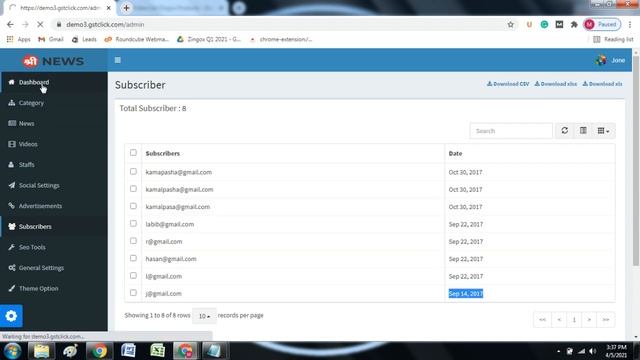Click the volume icon in system tray
The height and width of the screenshot is (360, 640).
593,351
